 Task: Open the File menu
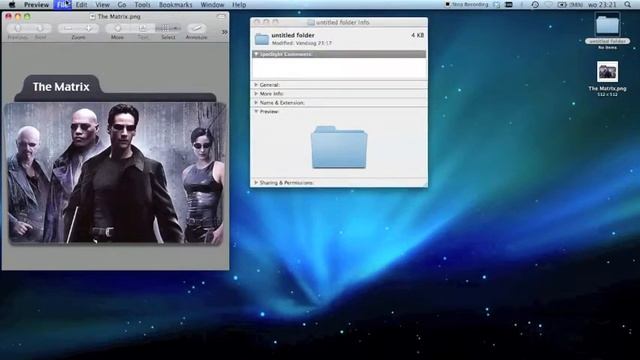pyautogui.click(x=62, y=5)
